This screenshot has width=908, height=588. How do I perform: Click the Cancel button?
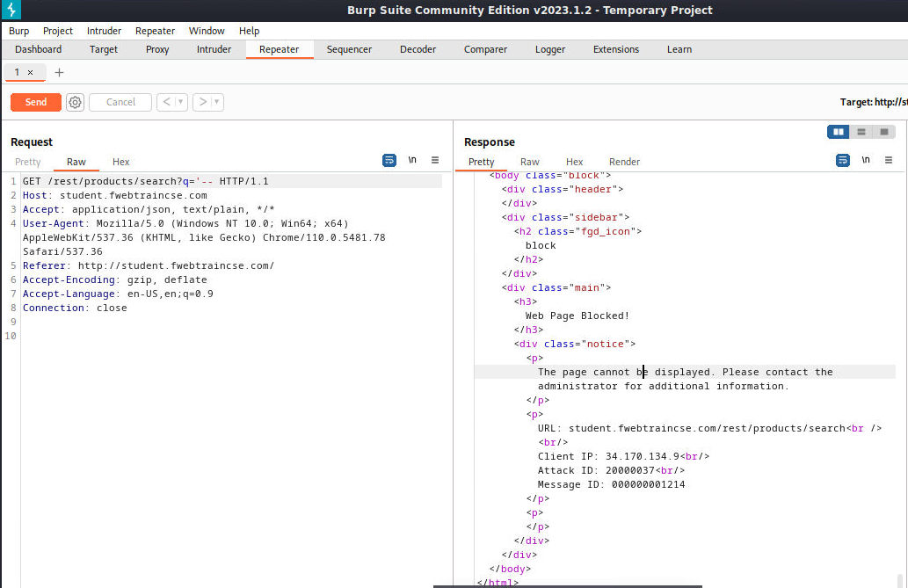[120, 103]
